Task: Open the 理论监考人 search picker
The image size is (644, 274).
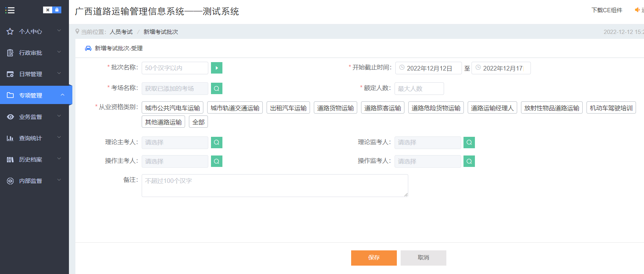Action: (x=469, y=142)
